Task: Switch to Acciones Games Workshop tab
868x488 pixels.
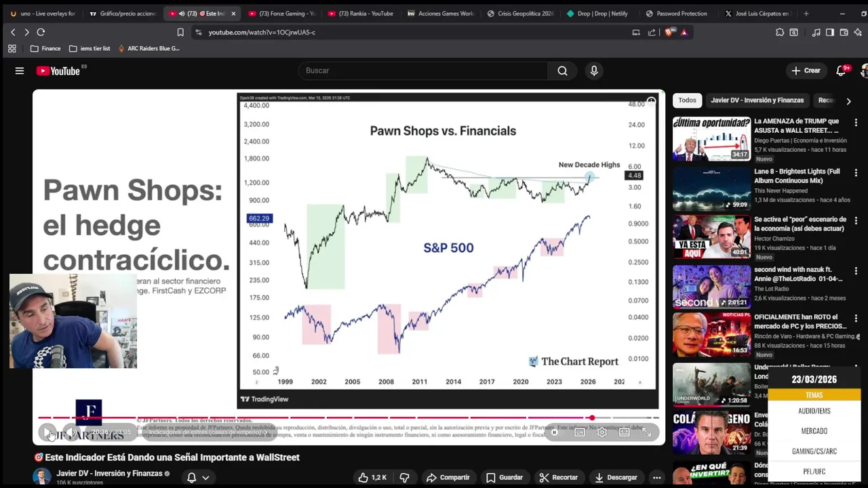Action: [440, 14]
